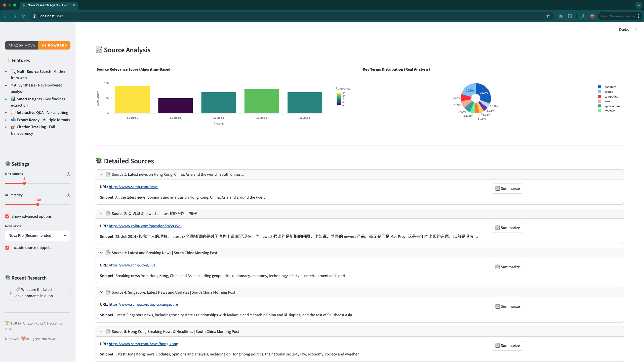Select the Nova Research Agent tab

point(48,5)
